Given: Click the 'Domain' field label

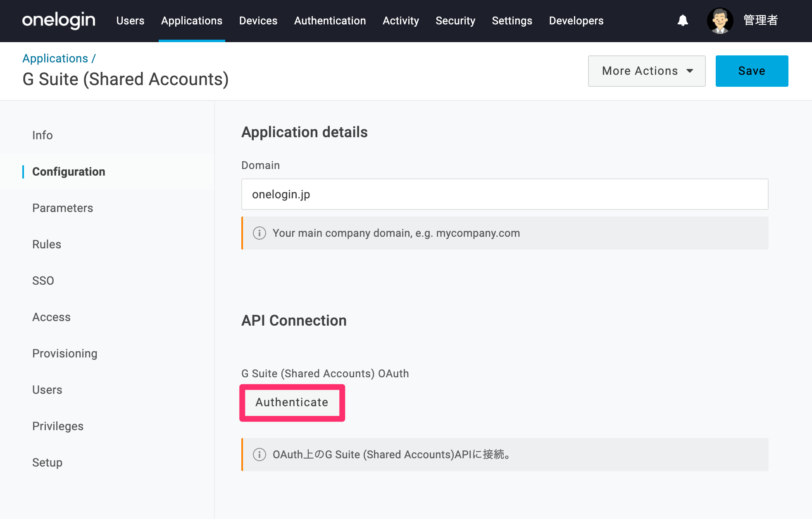Looking at the screenshot, I should tap(260, 165).
